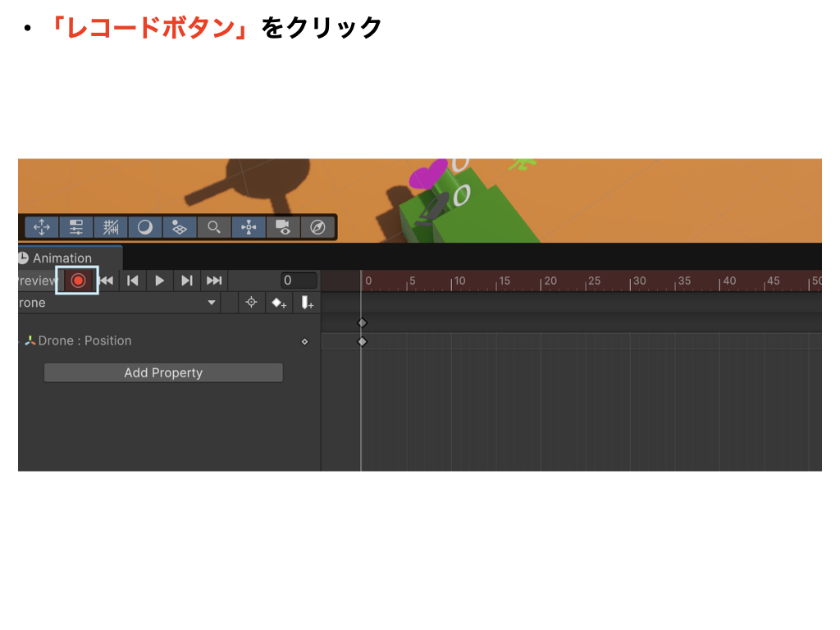This screenshot has height=630, width=840.
Task: Jump to the first keyframe
Action: pos(106,281)
